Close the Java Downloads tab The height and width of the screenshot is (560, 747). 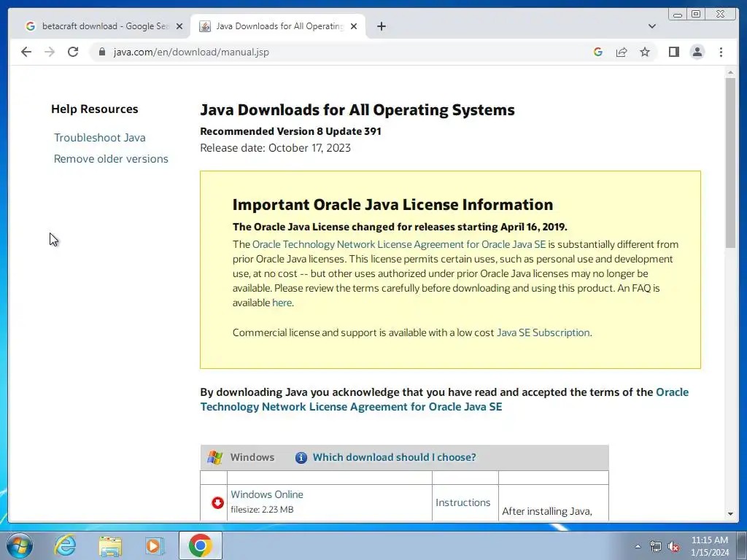(354, 26)
